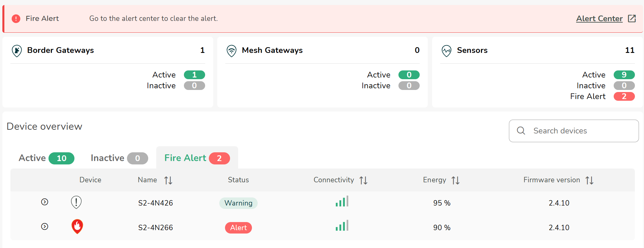Expand the S2-4N266 device row
Screen dimensions: 644x248
tap(44, 226)
